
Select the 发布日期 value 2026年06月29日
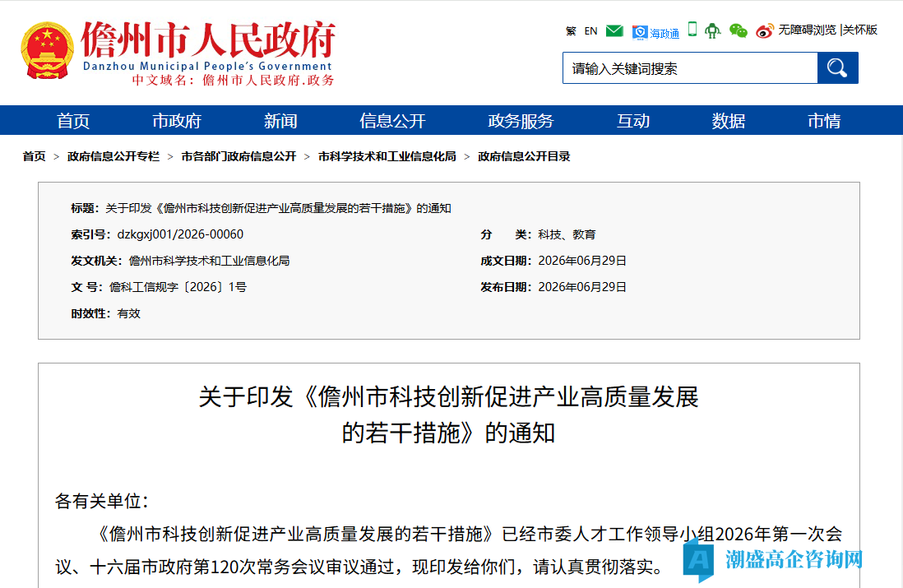[582, 287]
